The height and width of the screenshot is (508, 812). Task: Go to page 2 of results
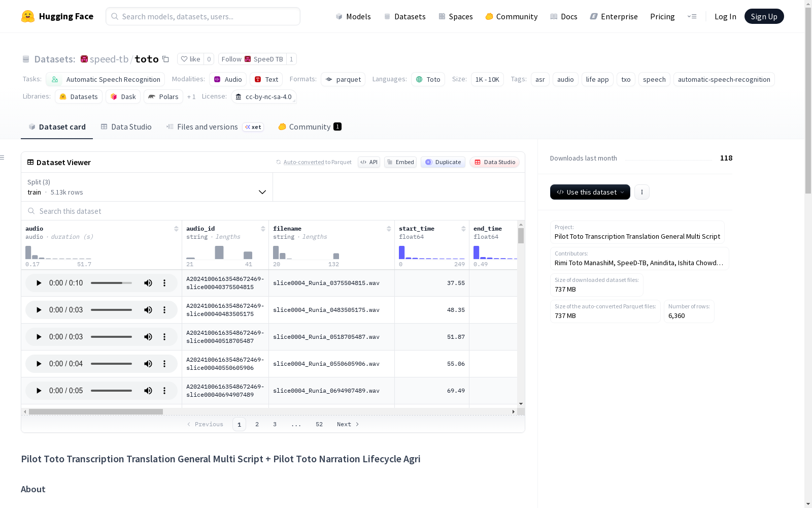pos(257,424)
